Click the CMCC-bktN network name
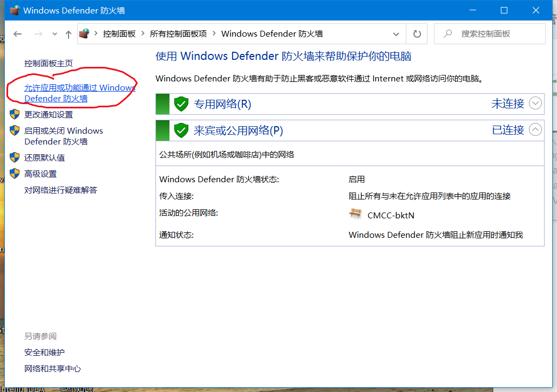This screenshot has height=392, width=557. click(x=391, y=215)
